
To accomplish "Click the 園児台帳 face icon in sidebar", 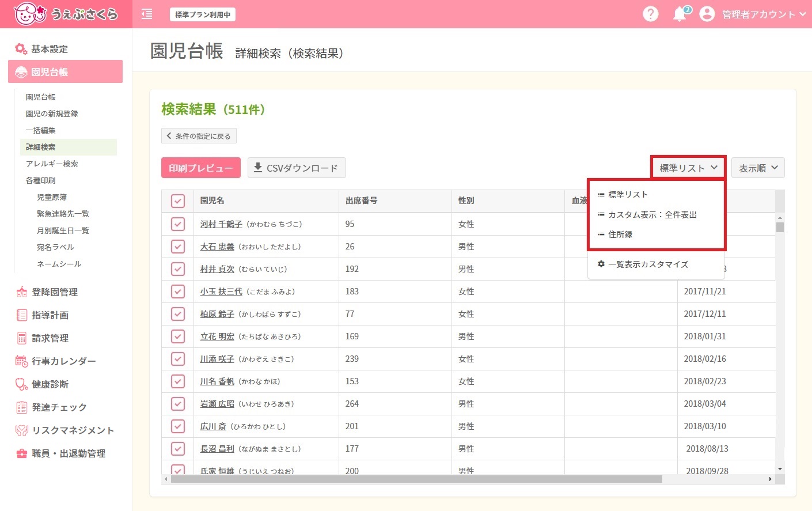I will pos(21,72).
